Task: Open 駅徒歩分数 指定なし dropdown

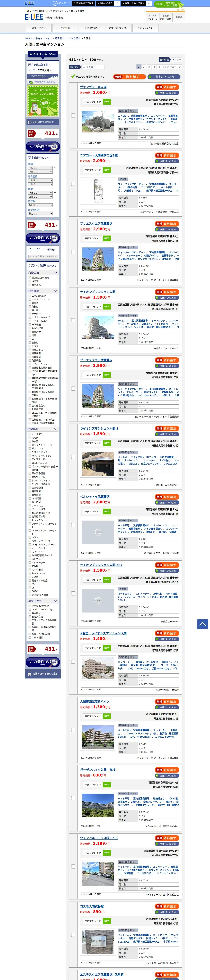Action: (x=40, y=213)
